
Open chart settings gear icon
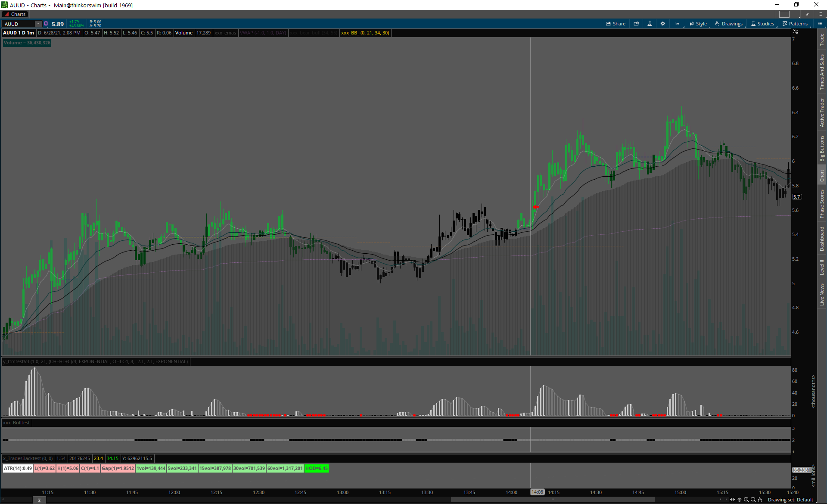[x=663, y=24]
